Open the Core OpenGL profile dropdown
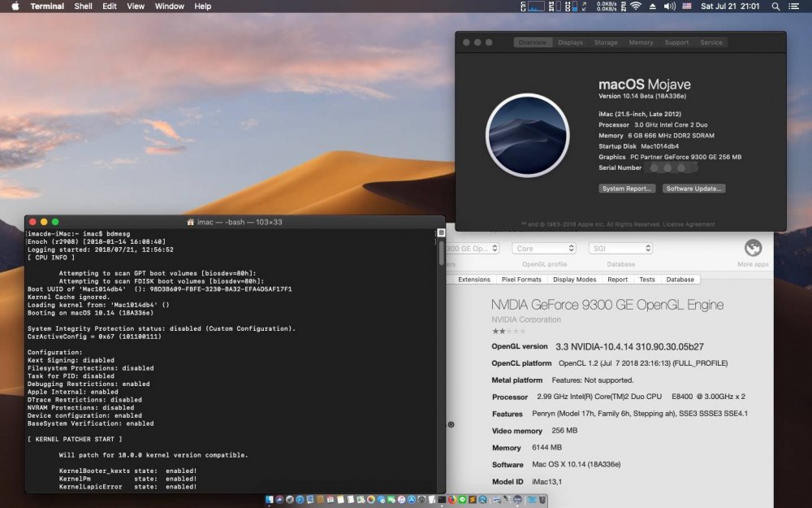This screenshot has height=508, width=812. point(544,248)
